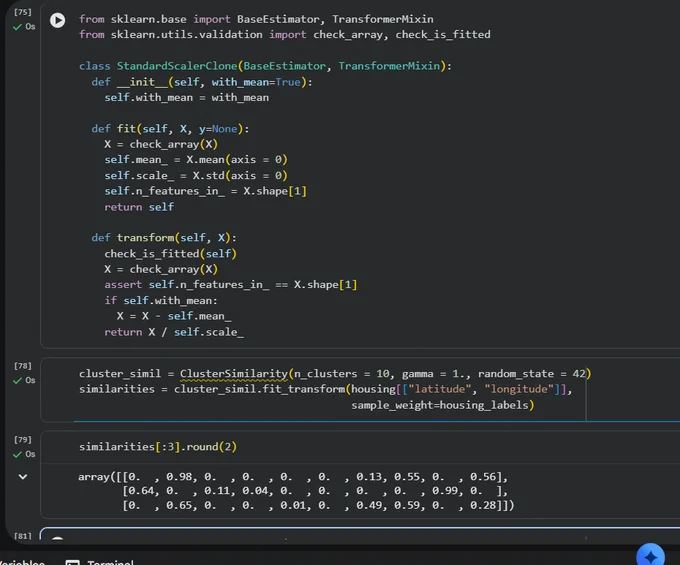680x565 pixels.
Task: Click the 'check_is_fitted(self)' line
Action: 170,254
